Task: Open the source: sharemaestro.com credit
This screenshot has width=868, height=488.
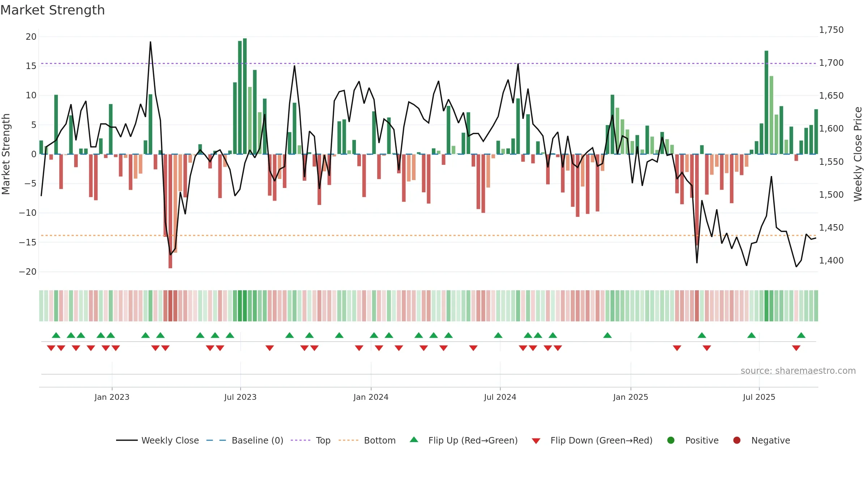Action: [x=798, y=371]
